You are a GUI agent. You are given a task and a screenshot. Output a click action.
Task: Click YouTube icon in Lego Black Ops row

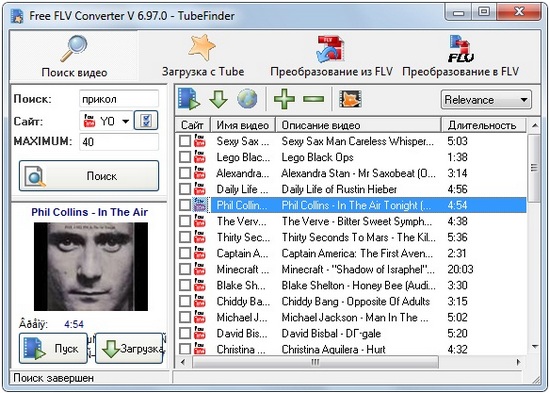(200, 157)
